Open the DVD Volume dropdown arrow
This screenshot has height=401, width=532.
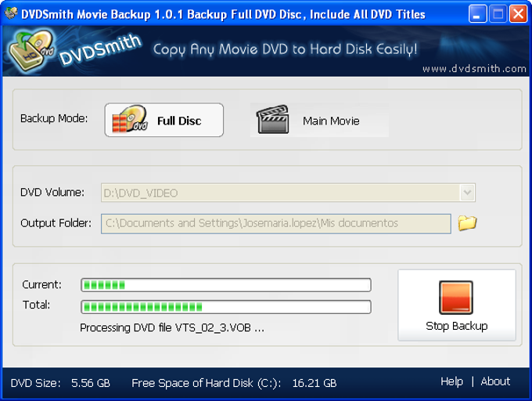click(x=467, y=193)
